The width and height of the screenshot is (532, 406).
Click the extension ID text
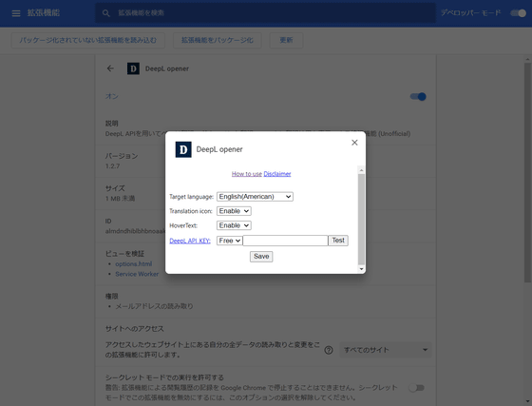tap(135, 231)
